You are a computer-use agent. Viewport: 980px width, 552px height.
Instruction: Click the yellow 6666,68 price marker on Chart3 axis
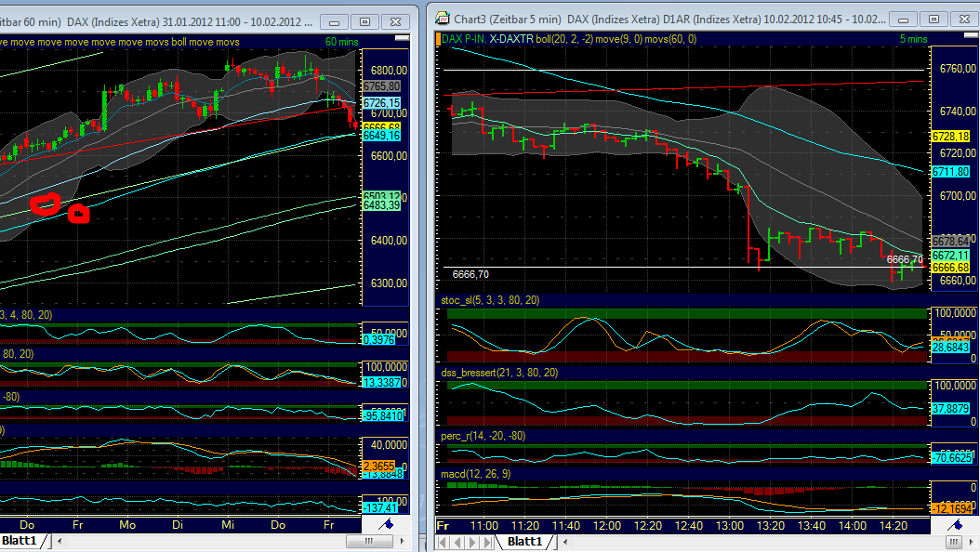coord(950,268)
